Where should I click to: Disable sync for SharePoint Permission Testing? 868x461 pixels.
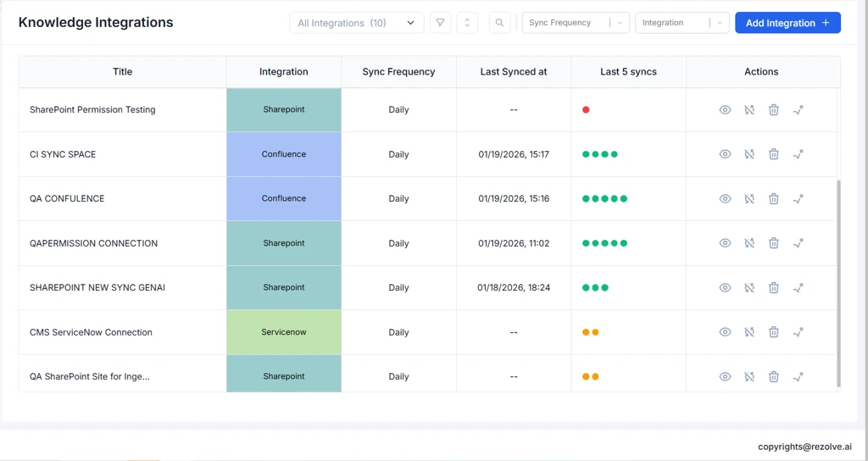(x=749, y=110)
